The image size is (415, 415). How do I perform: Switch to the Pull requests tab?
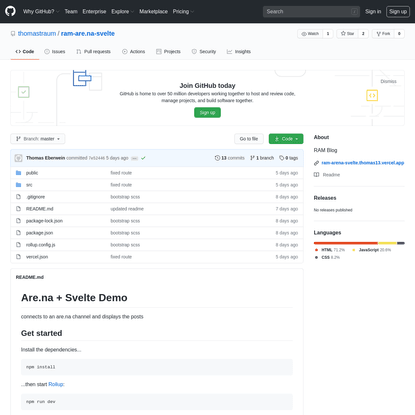(93, 52)
